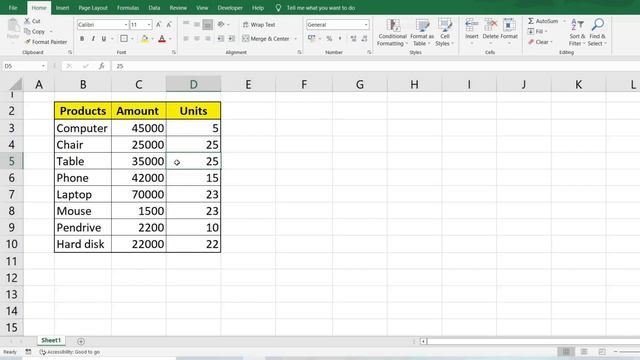640x360 pixels.
Task: Open the font name dropdown
Action: [126, 25]
